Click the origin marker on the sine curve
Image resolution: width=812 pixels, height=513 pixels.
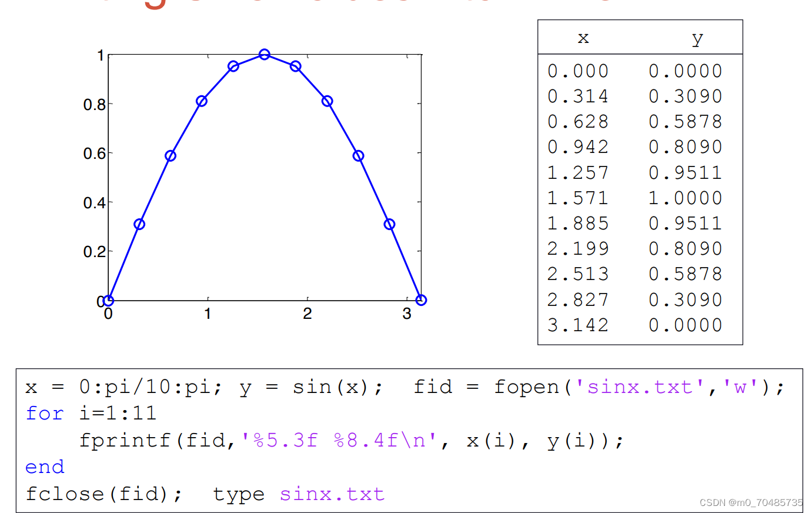pos(108,300)
